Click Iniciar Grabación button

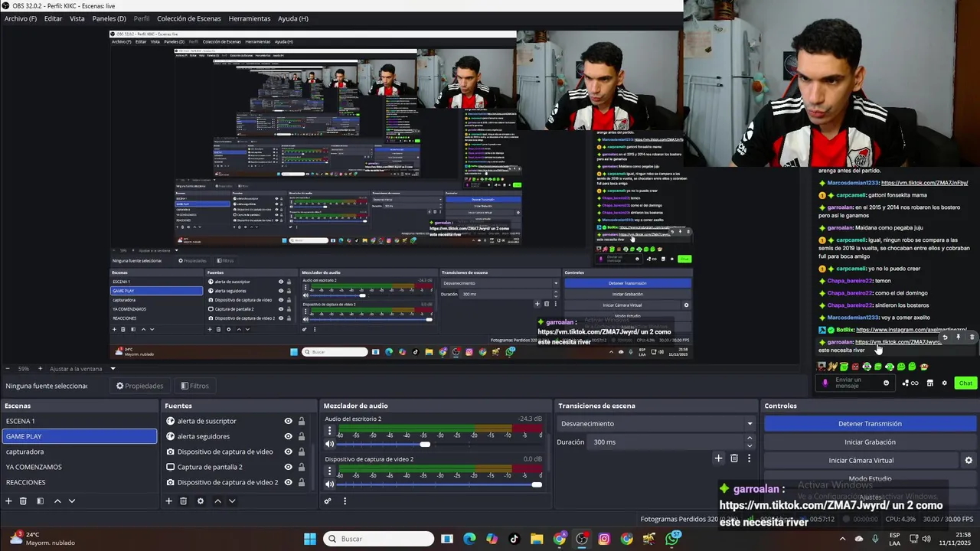tap(870, 442)
